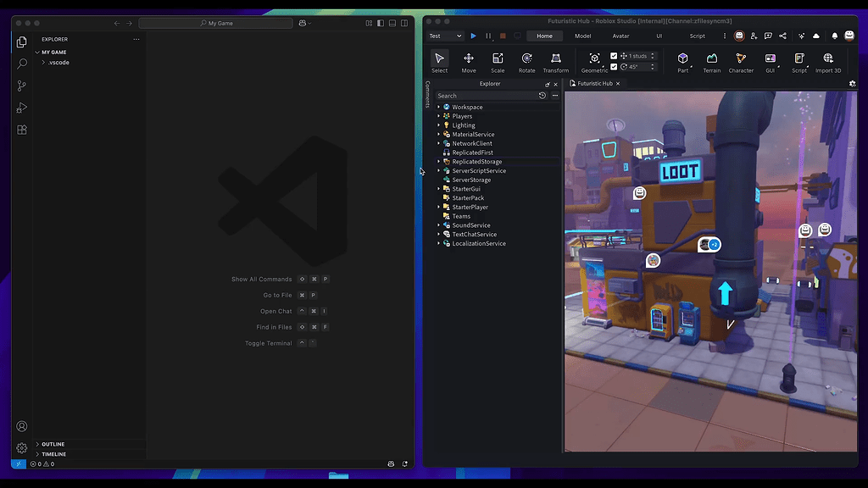
Task: Select the Rotate tool
Action: pyautogui.click(x=526, y=60)
